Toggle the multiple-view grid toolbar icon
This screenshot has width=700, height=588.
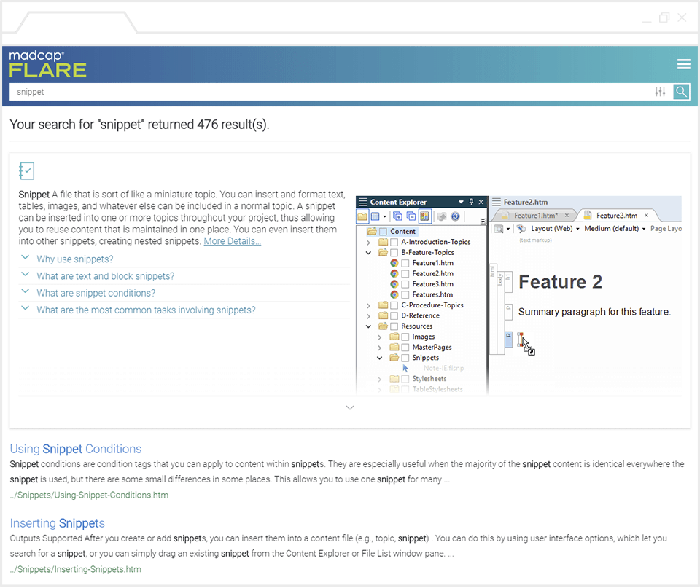424,216
